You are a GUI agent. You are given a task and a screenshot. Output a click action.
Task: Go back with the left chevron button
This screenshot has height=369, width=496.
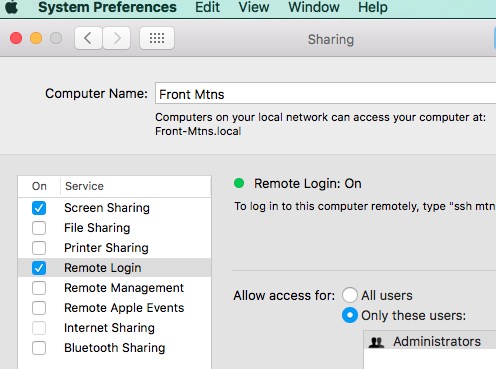click(88, 38)
